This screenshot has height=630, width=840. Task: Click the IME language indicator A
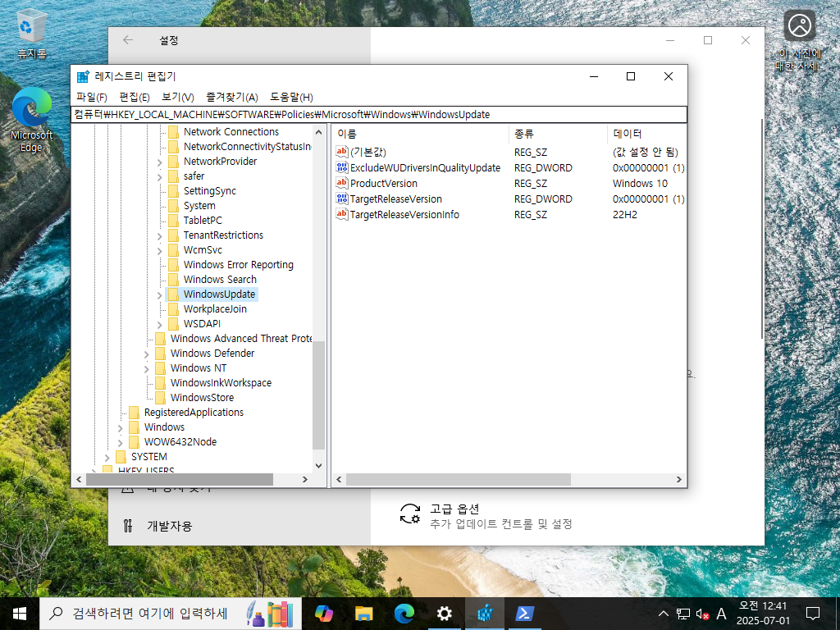[722, 614]
